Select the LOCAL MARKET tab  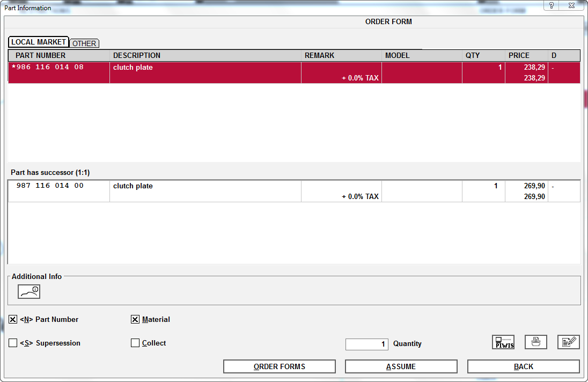click(38, 42)
